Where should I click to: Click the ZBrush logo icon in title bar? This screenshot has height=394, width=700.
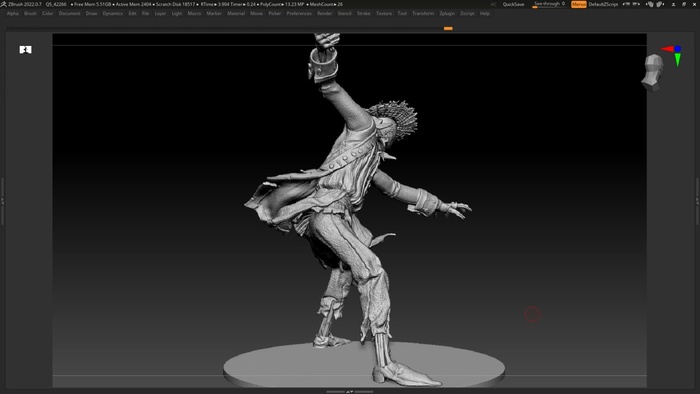[x=4, y=4]
